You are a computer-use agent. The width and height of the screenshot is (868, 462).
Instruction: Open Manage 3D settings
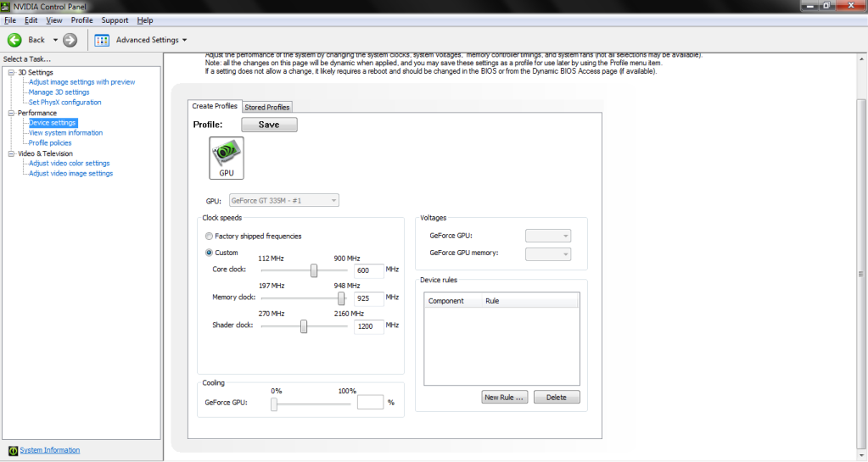59,92
